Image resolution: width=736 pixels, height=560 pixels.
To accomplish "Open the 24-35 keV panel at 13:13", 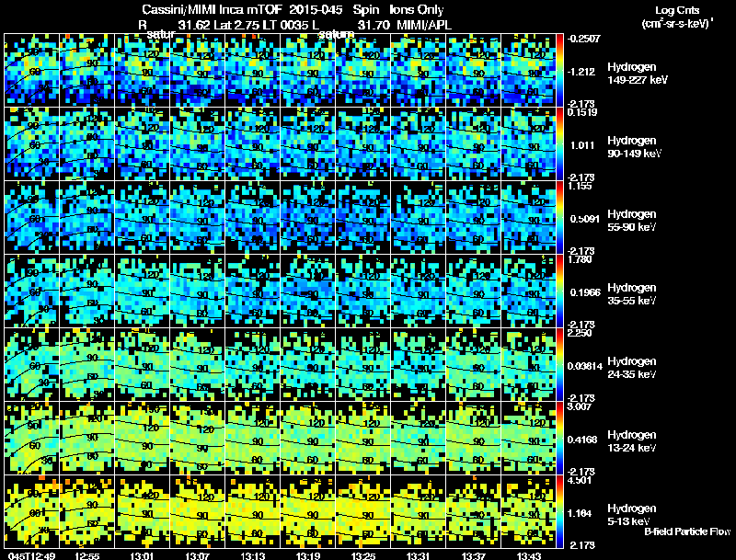I will [x=253, y=364].
